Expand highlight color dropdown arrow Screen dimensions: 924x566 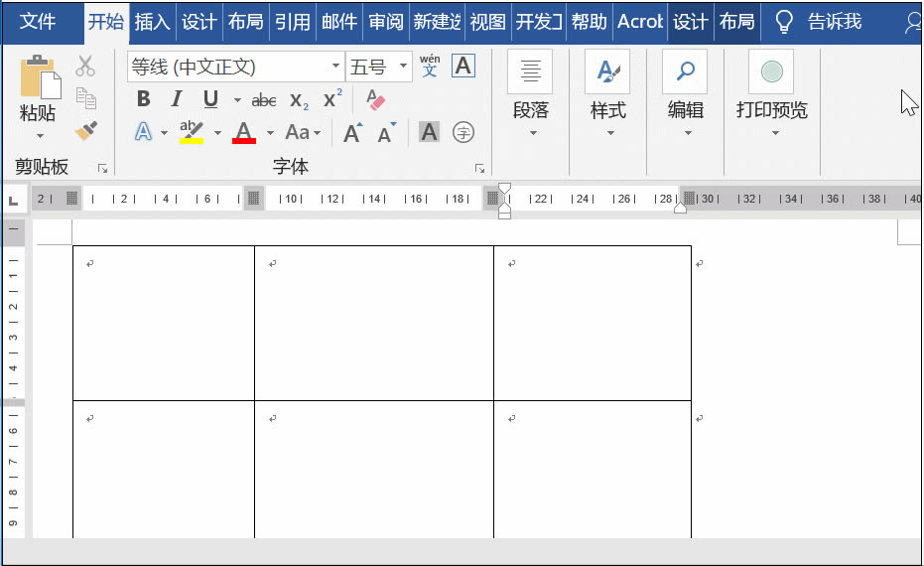[x=217, y=133]
